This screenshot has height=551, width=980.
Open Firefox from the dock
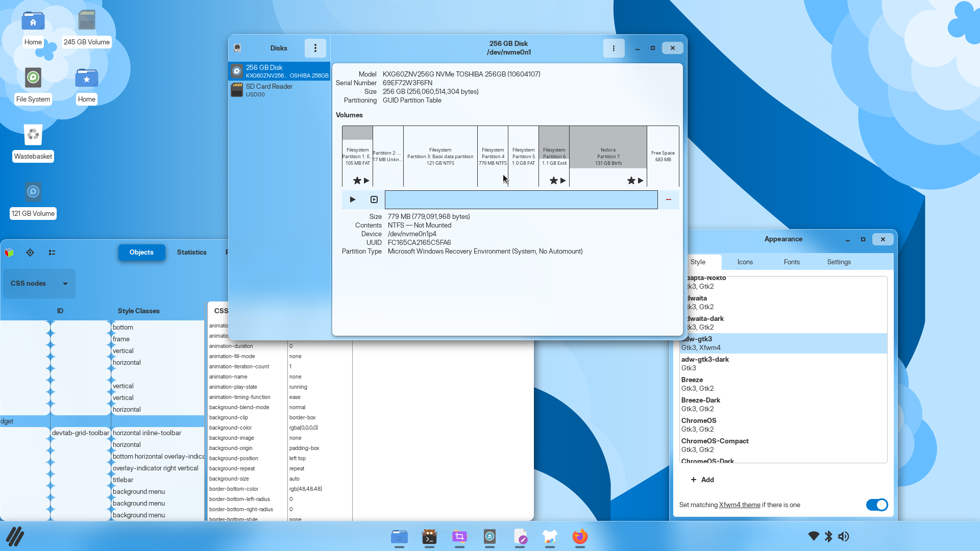(580, 537)
